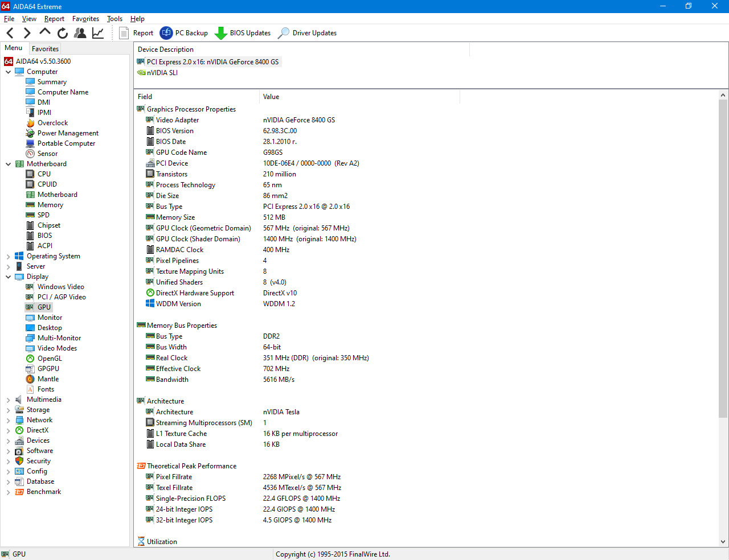Select Sensor in the sidebar tree
This screenshot has width=729, height=560.
pyautogui.click(x=47, y=154)
